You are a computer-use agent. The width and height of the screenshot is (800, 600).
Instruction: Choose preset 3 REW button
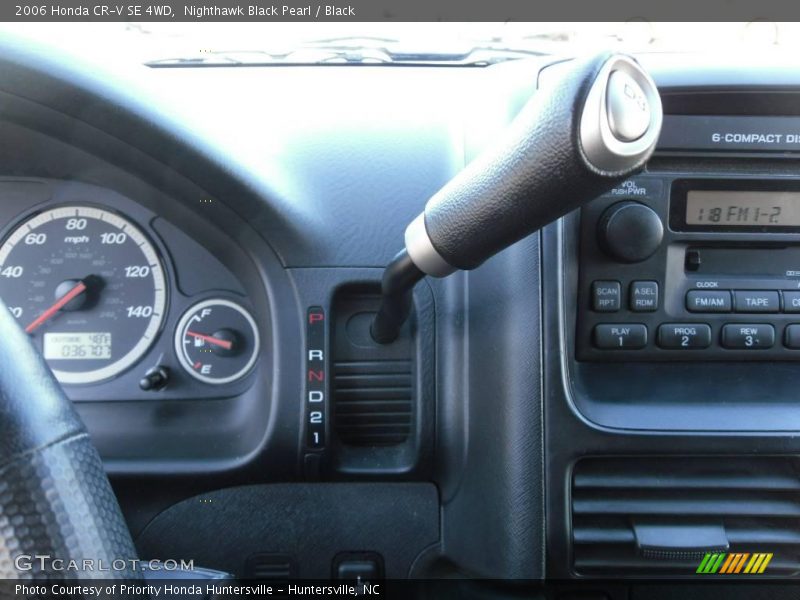tap(748, 337)
